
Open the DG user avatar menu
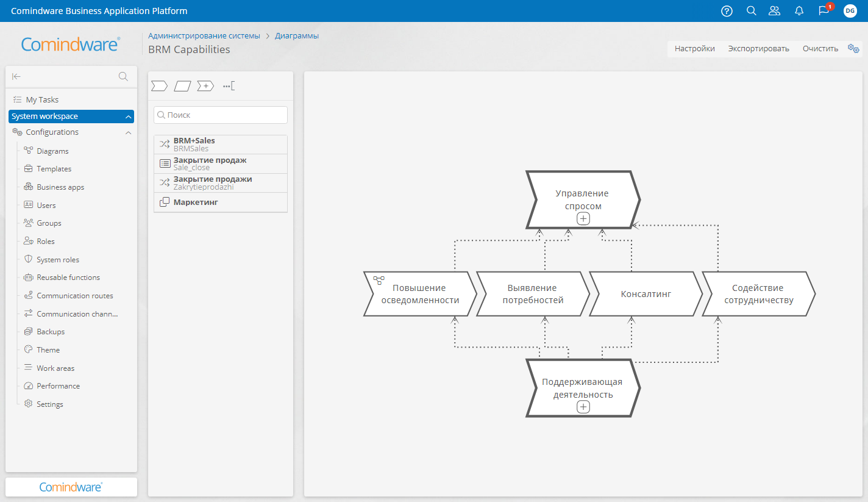(850, 11)
